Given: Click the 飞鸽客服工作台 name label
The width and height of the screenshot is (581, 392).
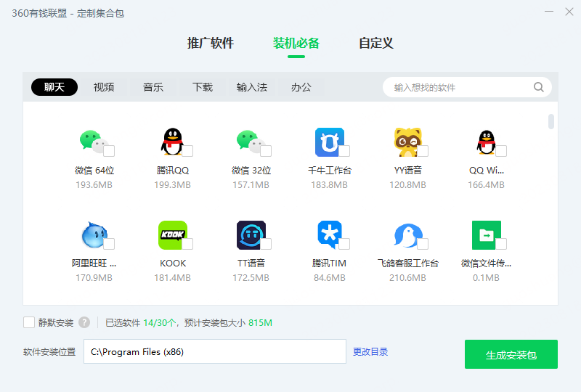Looking at the screenshot, I should click(x=407, y=264).
